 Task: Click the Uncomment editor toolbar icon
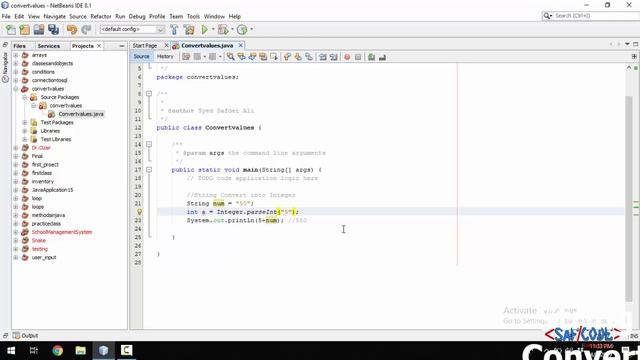[382, 57]
